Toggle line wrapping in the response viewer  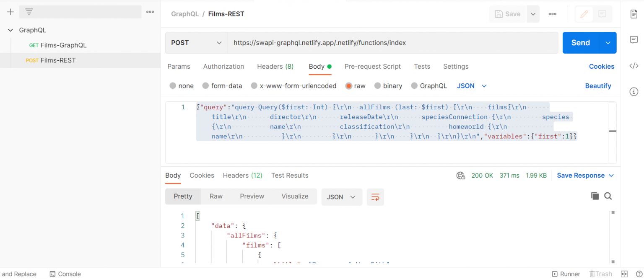coord(375,197)
